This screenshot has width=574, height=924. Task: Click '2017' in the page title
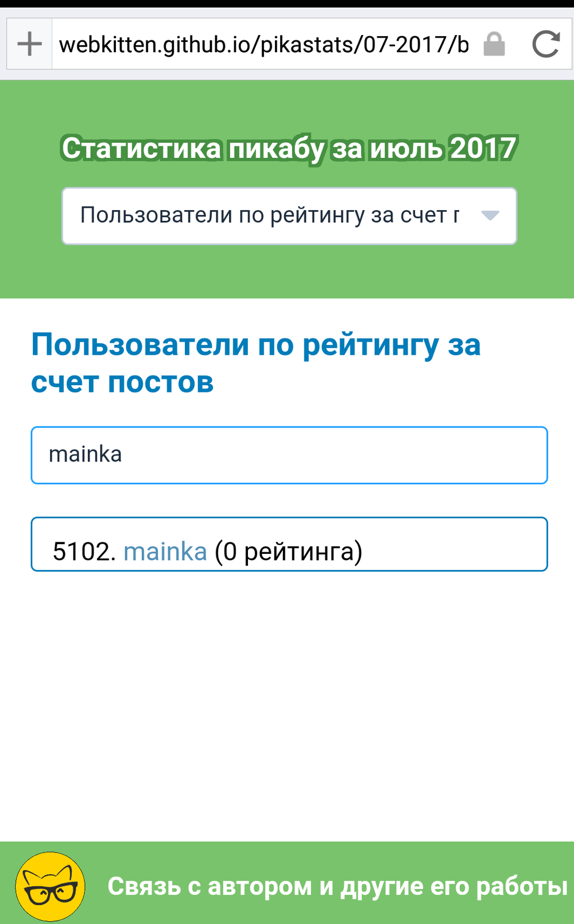pyautogui.click(x=483, y=148)
